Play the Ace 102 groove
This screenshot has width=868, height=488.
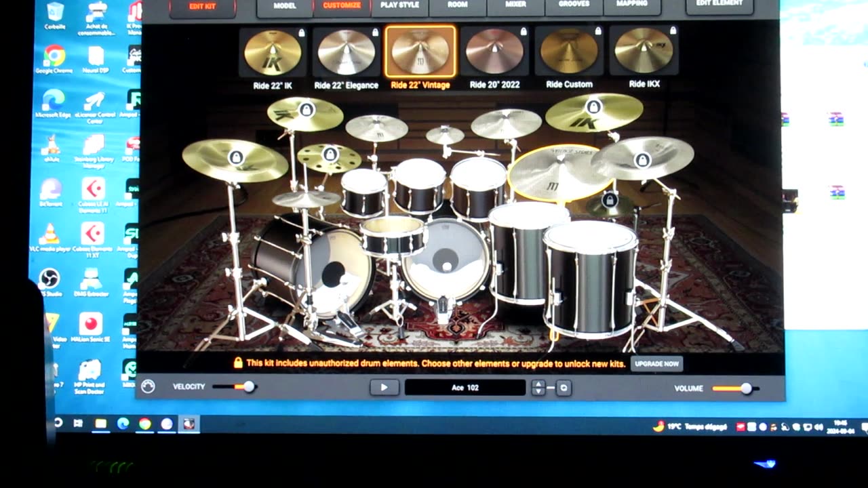click(x=384, y=388)
